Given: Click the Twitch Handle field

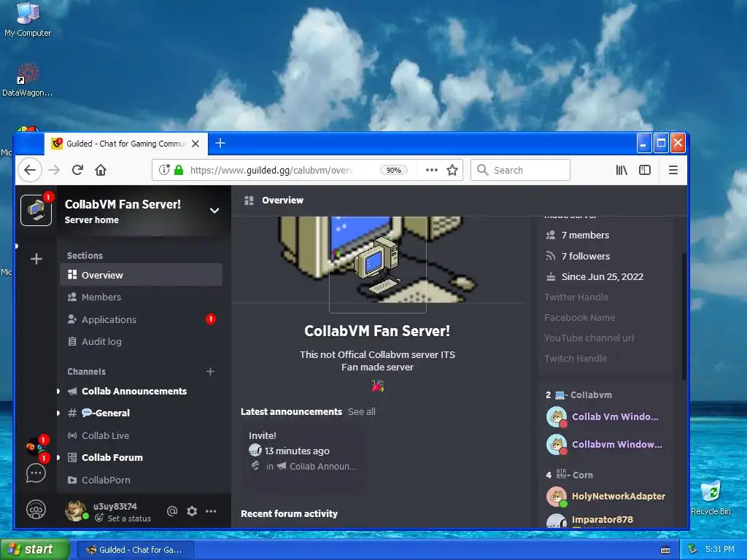Looking at the screenshot, I should click(576, 359).
